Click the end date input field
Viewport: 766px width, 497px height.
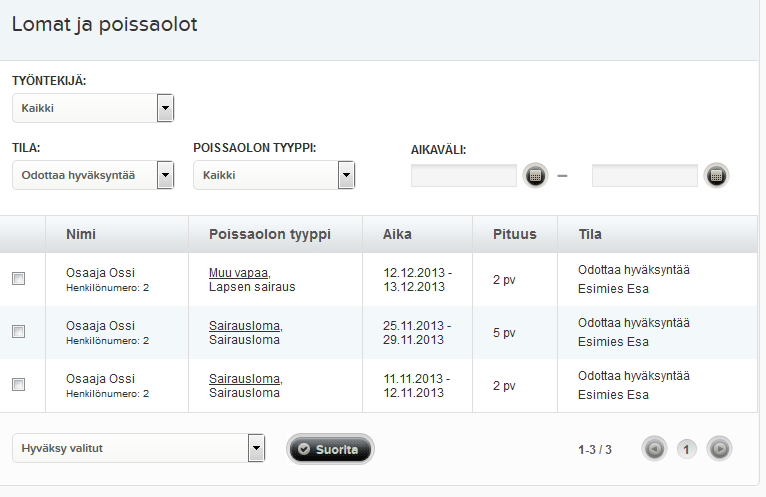644,176
